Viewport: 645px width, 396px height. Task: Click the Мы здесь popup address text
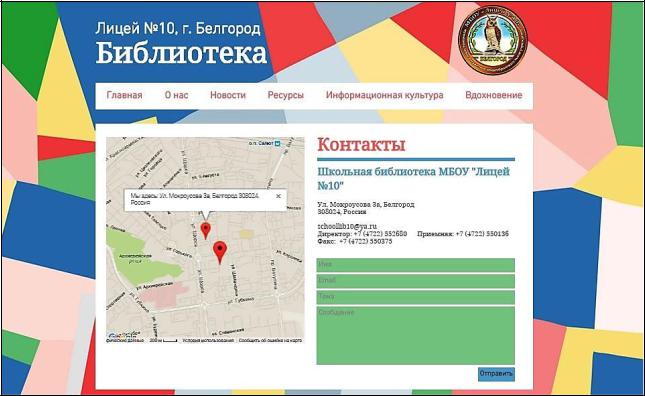click(195, 199)
